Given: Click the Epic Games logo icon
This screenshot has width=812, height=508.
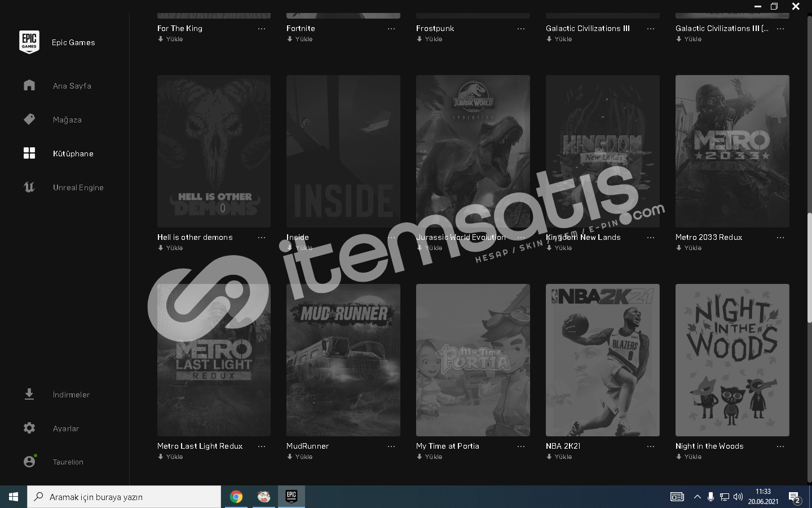Looking at the screenshot, I should point(29,42).
